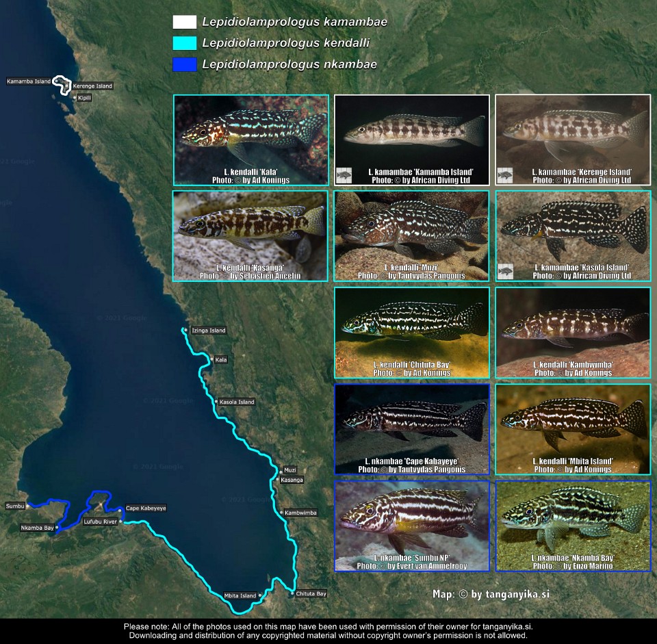The image size is (657, 644).
Task: Select the white kamambae legend swatch
Action: [184, 22]
